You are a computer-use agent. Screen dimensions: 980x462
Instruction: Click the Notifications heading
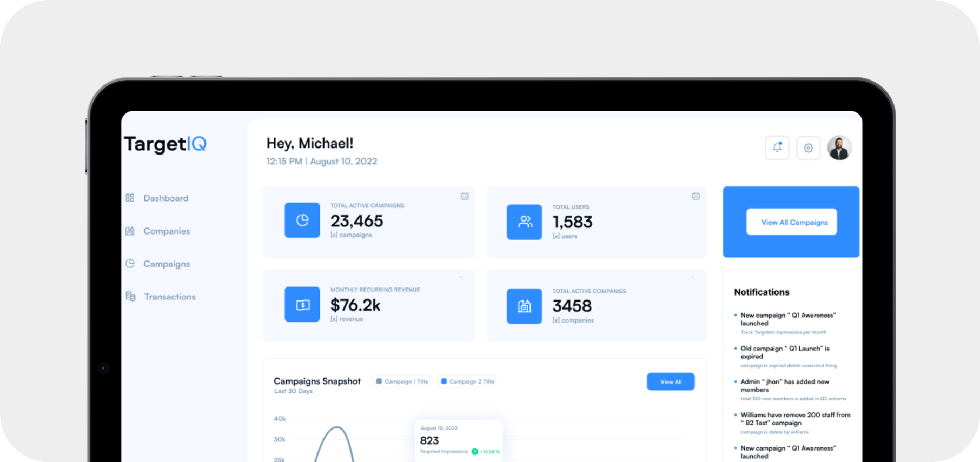[x=762, y=292]
